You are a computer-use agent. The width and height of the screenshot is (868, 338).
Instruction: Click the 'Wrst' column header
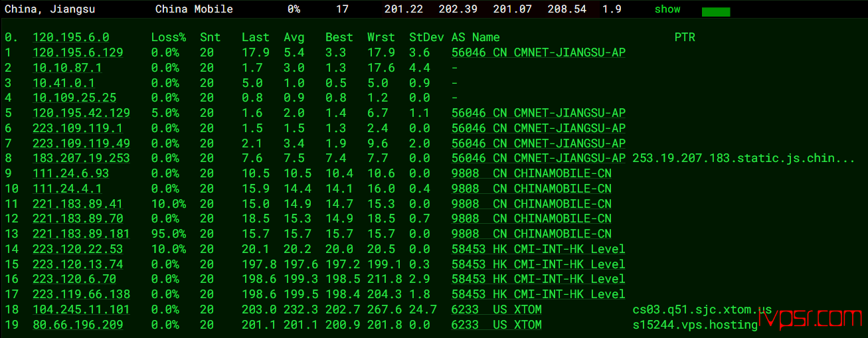click(x=381, y=37)
